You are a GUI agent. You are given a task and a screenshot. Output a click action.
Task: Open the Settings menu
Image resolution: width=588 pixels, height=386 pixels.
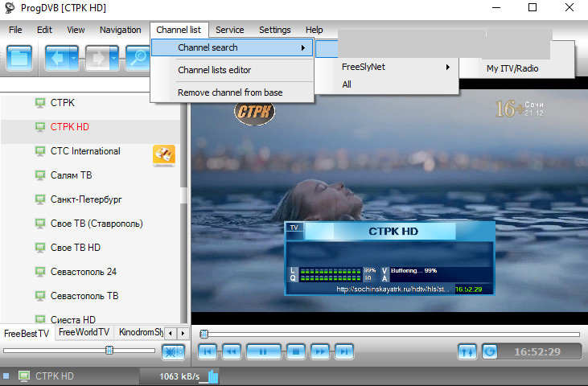(x=274, y=30)
